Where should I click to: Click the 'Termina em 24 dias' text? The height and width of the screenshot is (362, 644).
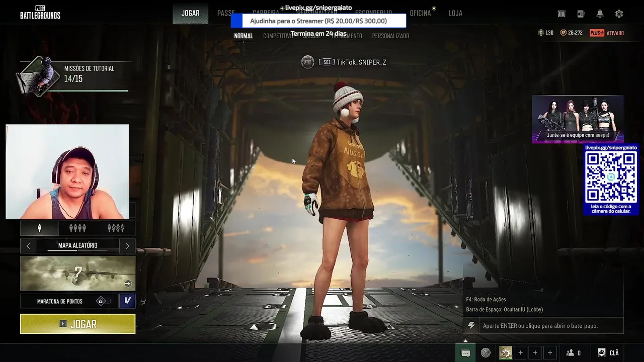click(x=318, y=34)
